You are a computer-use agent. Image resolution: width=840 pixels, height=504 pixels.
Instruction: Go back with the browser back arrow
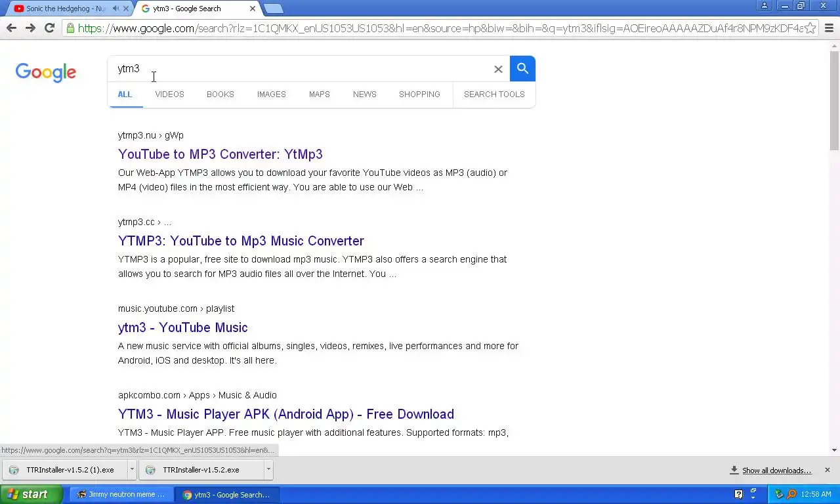click(11, 28)
